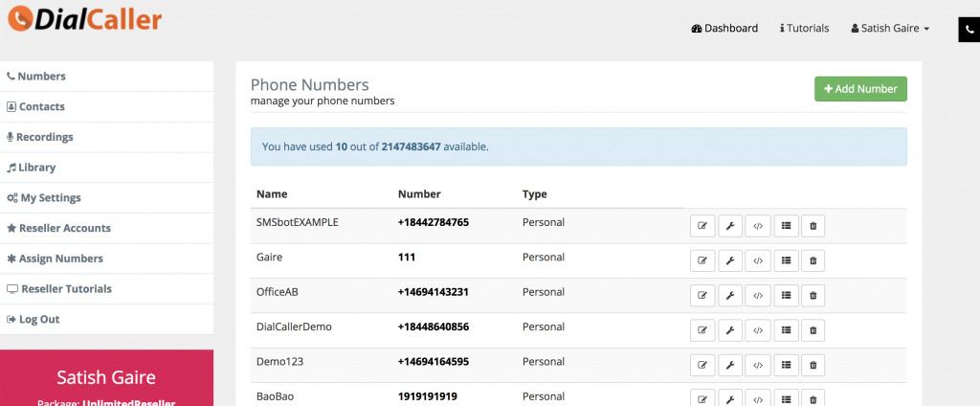This screenshot has height=406, width=980.
Task: Open wrench settings for DialCallerDemo
Action: pos(730,330)
